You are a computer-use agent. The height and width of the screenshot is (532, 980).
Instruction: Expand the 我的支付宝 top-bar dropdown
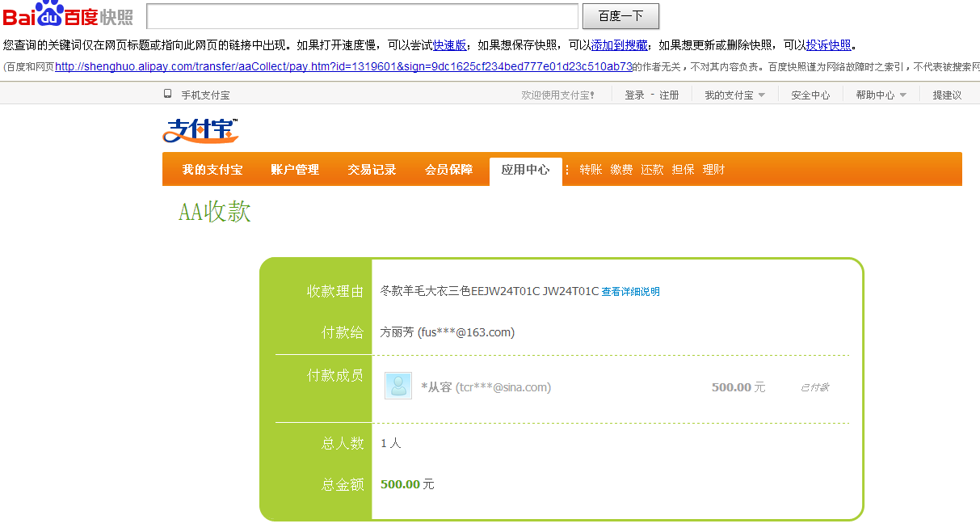tap(734, 95)
